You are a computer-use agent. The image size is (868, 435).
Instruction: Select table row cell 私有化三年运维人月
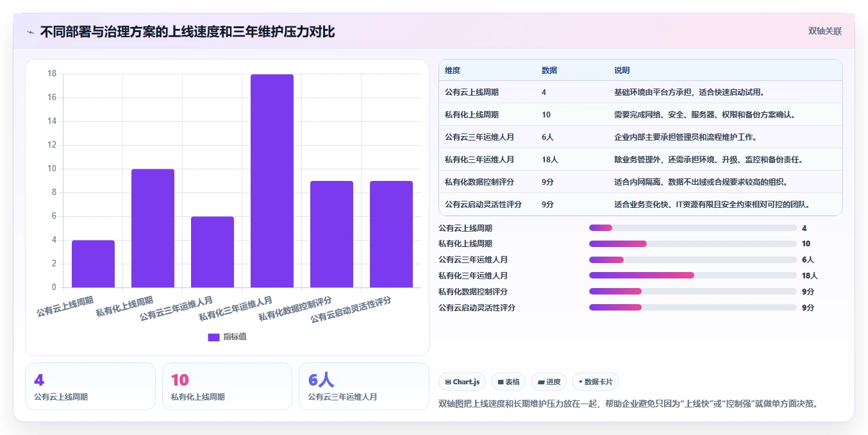click(x=480, y=160)
